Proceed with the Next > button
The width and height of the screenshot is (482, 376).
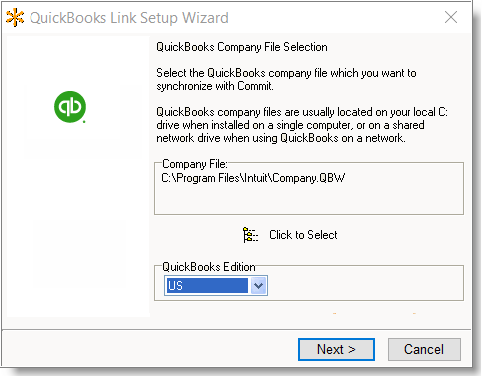(336, 349)
